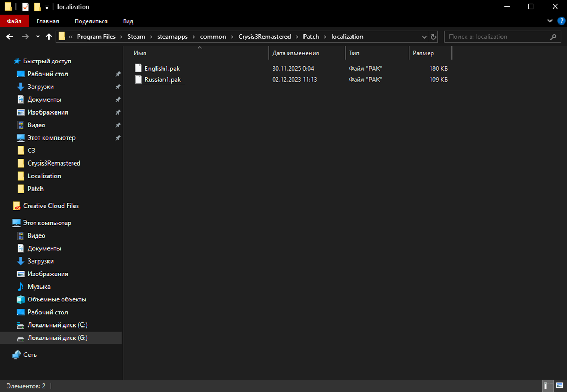Open Музыка under Этот компьютер
The height and width of the screenshot is (392, 567).
point(39,287)
